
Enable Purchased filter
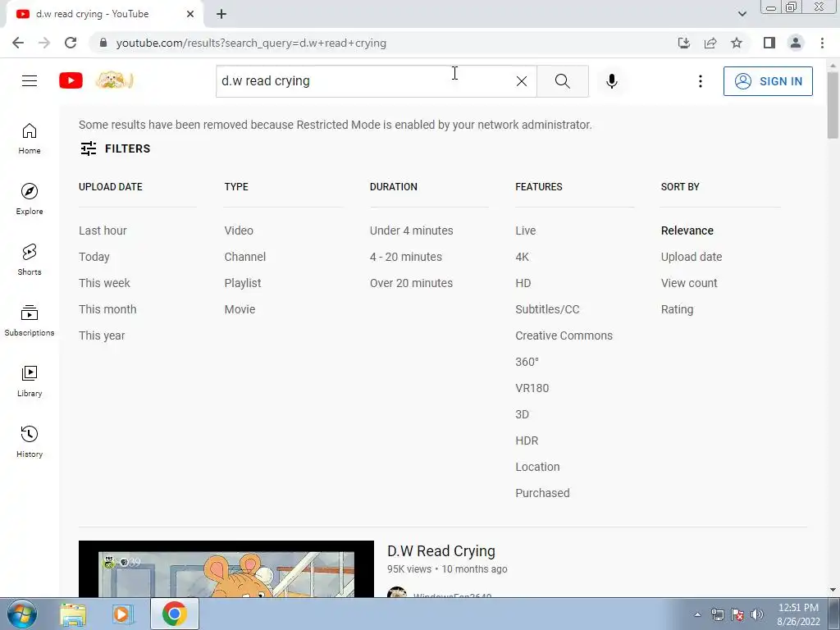pos(543,493)
